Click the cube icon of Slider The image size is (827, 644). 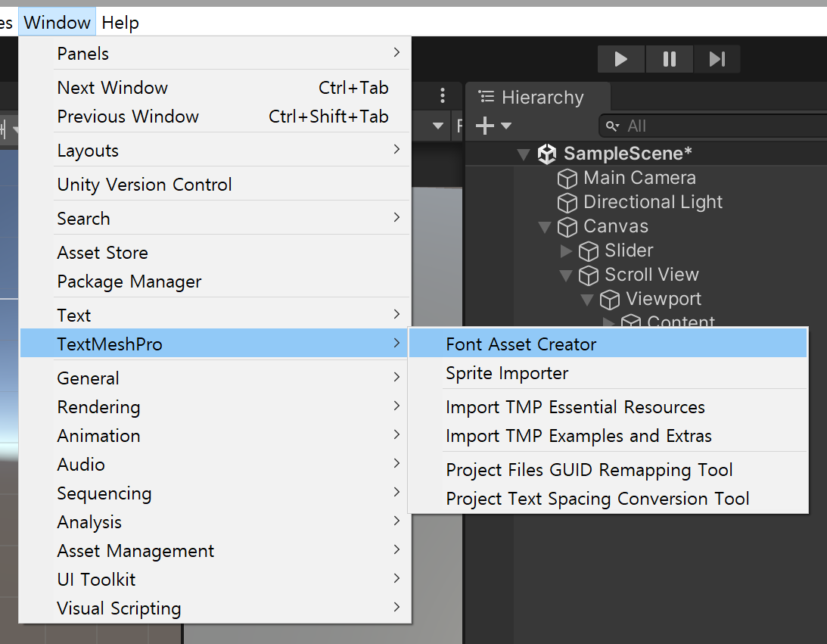[x=589, y=251]
